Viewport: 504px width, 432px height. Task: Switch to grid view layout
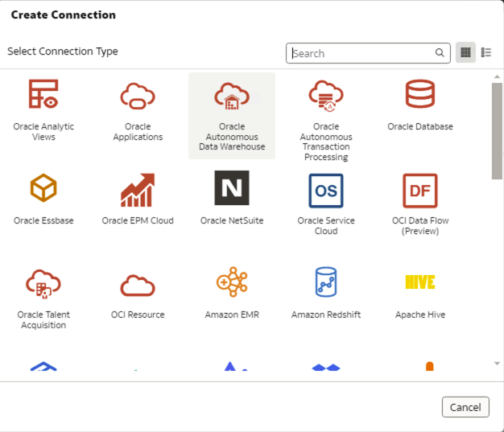pyautogui.click(x=465, y=53)
